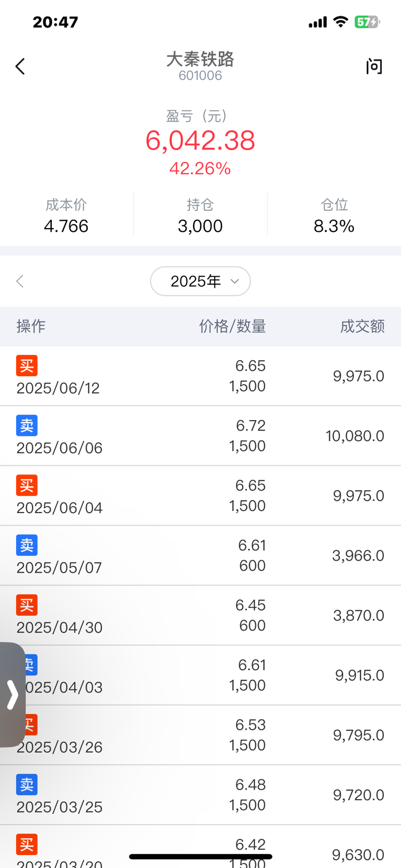Tap the 仓位 label
The image size is (401, 868).
(334, 205)
